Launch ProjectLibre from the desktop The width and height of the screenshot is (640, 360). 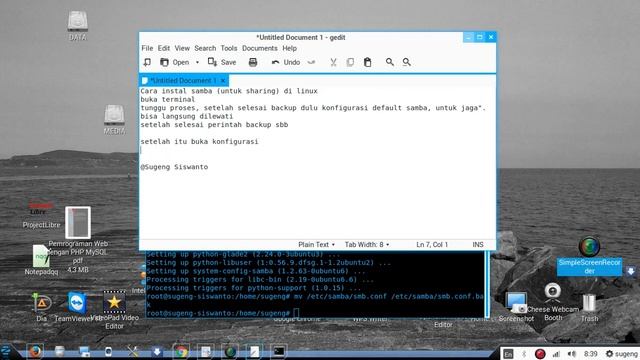tap(41, 215)
